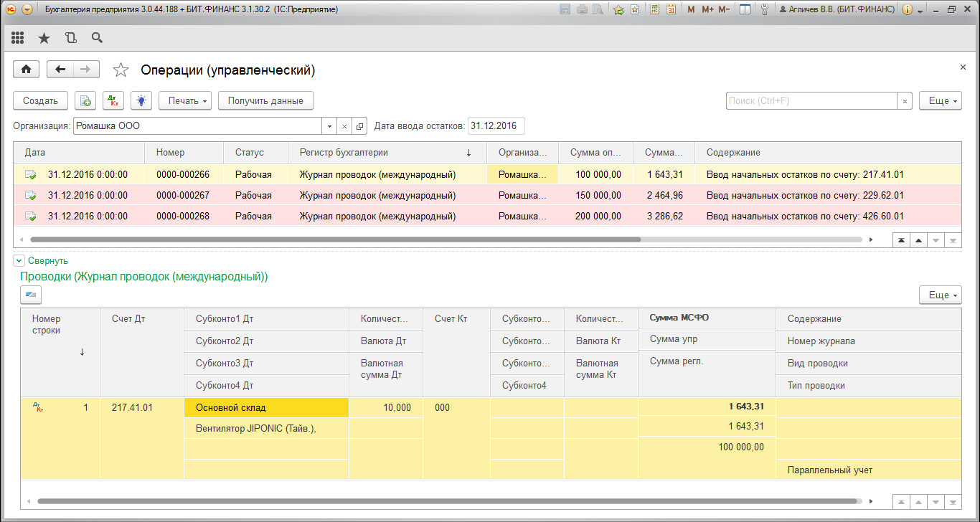Click the M memory button
Screen dimensions: 980x522
pos(691,9)
